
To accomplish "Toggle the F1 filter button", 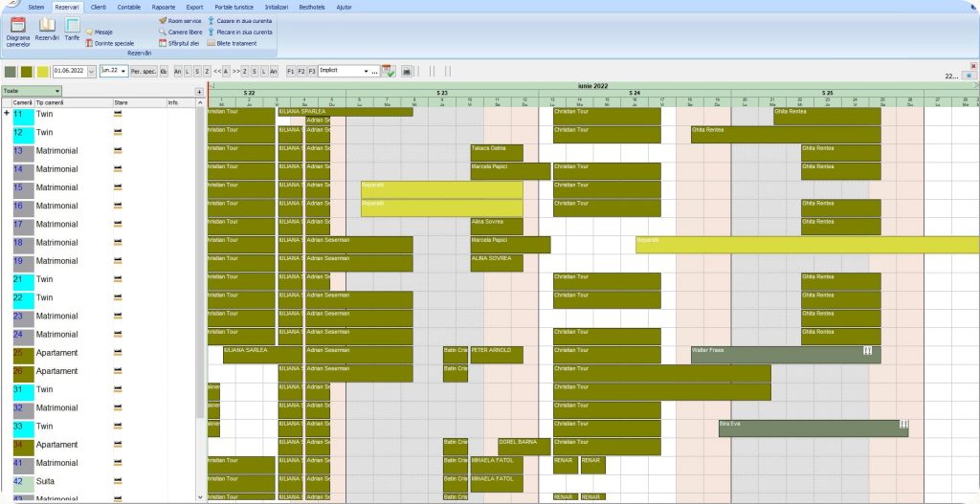I will pyautogui.click(x=291, y=71).
